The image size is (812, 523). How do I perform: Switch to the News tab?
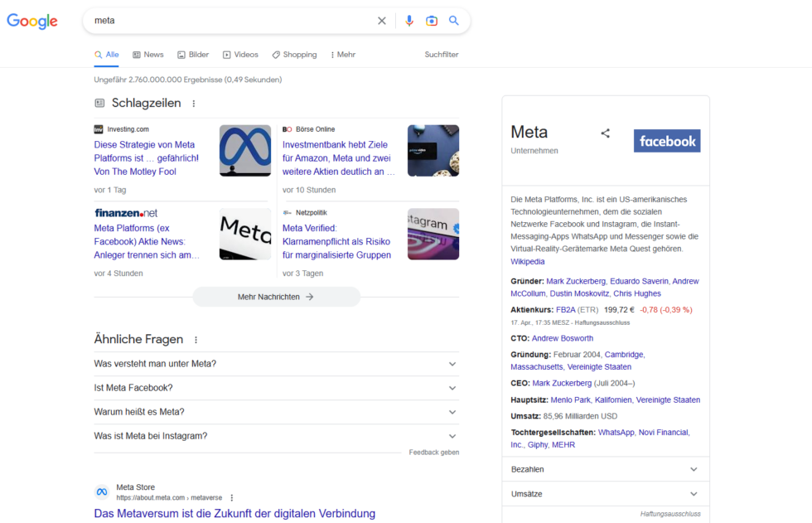click(x=148, y=55)
